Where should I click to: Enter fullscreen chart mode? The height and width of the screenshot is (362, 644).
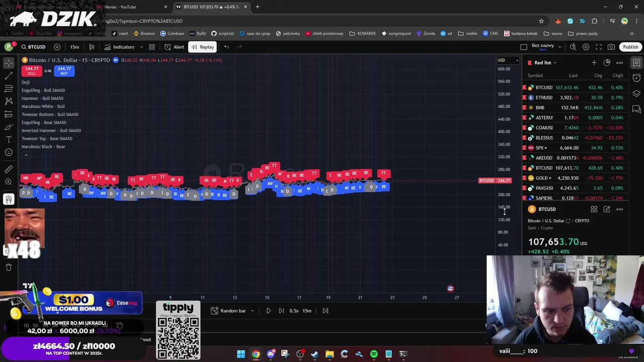click(599, 47)
